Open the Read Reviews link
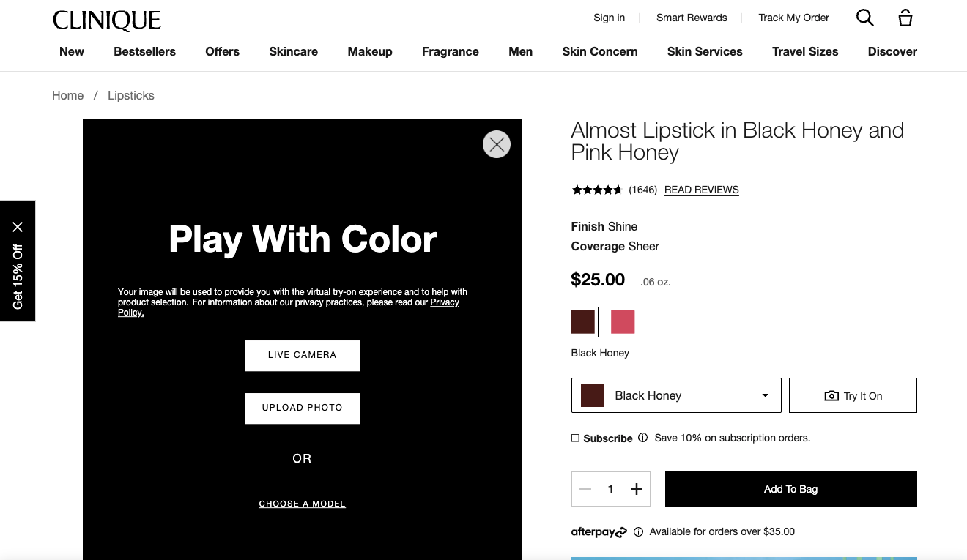 [702, 190]
